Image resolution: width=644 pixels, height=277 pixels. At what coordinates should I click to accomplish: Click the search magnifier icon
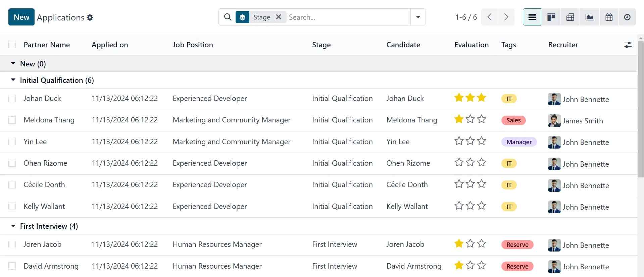point(228,17)
